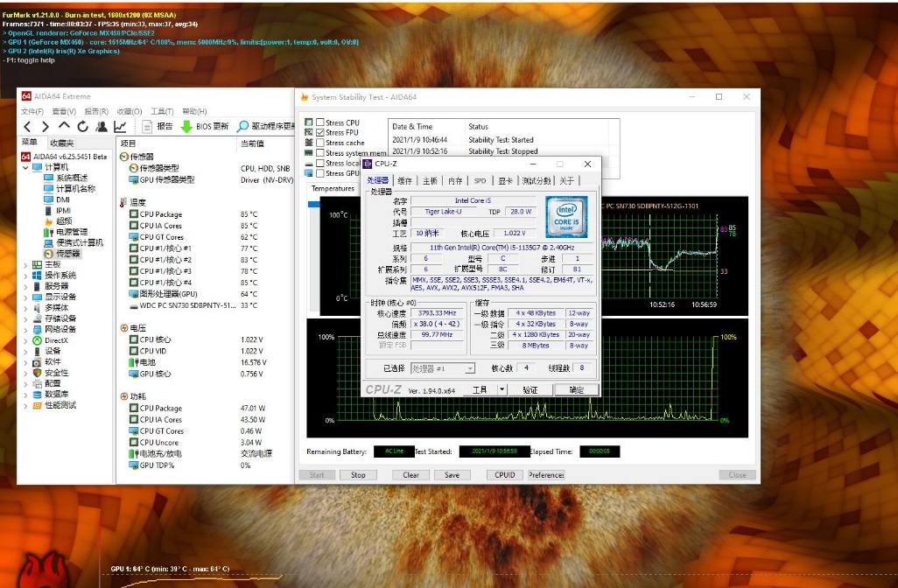Toggle the CPU VID voltage checkbox
Viewport: 898px width, 588px height.
point(133,351)
